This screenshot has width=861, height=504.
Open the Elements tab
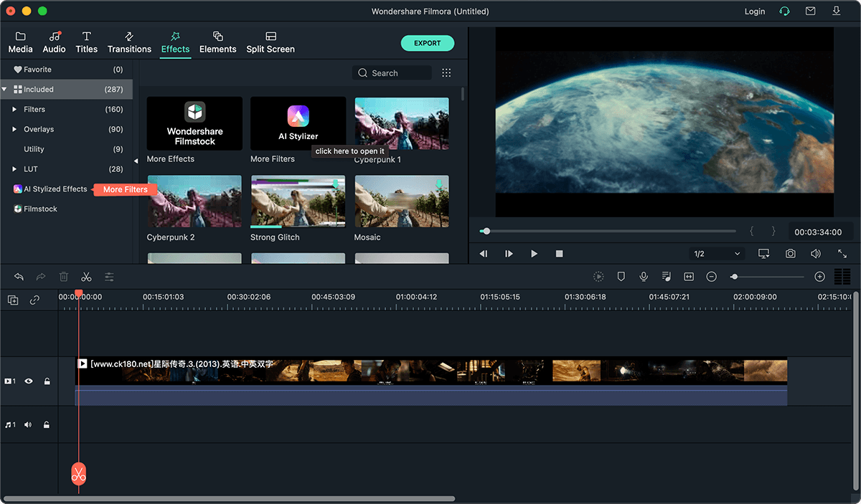pyautogui.click(x=218, y=42)
